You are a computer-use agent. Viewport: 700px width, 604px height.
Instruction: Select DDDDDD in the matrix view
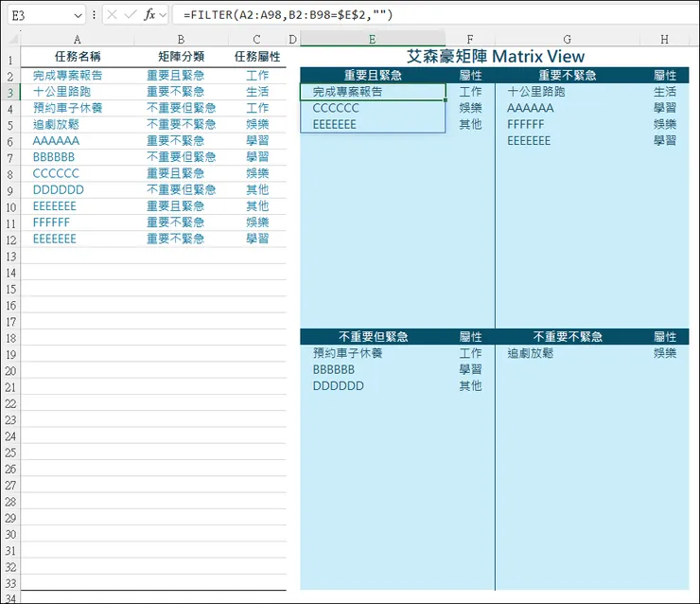coord(373,385)
